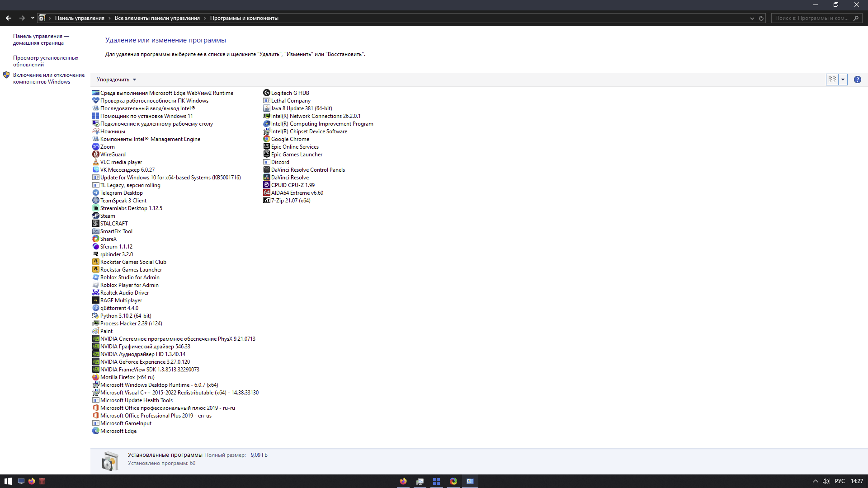Select the Microsoft Edge icon in list

pyautogui.click(x=95, y=431)
